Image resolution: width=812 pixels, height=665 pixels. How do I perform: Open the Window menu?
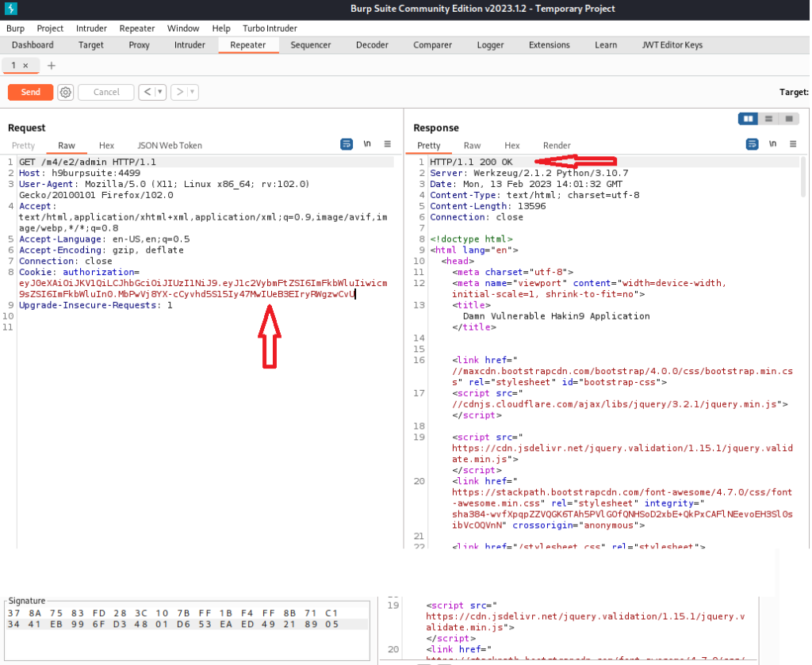pyautogui.click(x=183, y=29)
